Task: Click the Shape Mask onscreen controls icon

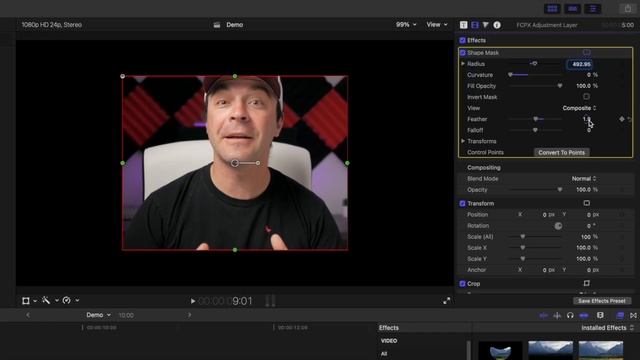Action: [x=587, y=52]
